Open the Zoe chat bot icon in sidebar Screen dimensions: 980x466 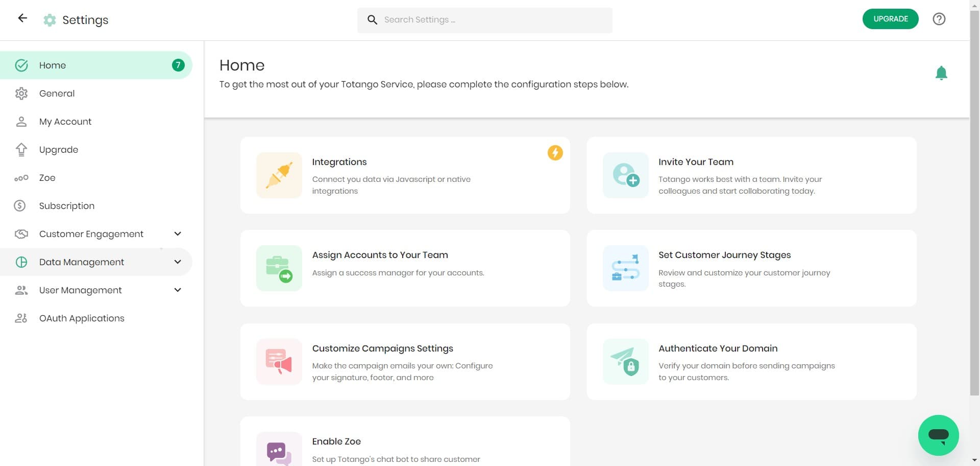(21, 178)
